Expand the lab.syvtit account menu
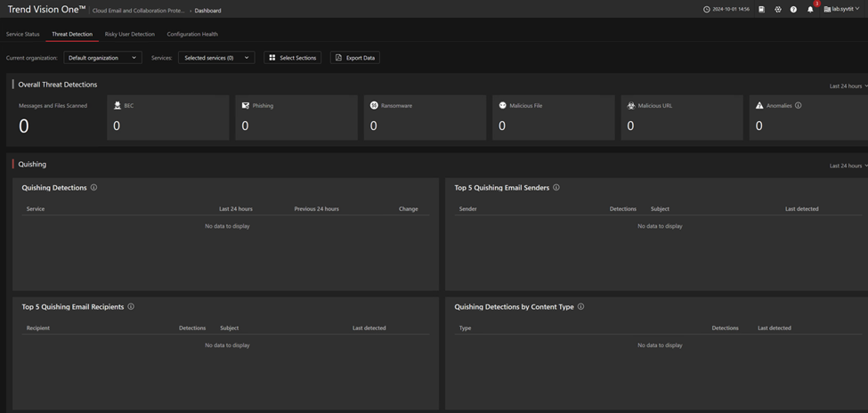Image resolution: width=868 pixels, height=413 pixels. pos(842,10)
